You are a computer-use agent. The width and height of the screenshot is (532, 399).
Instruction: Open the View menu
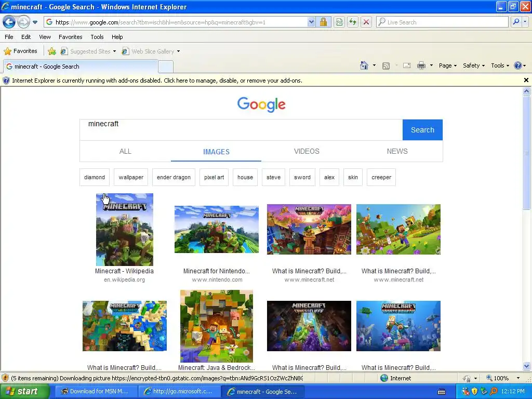pyautogui.click(x=45, y=37)
